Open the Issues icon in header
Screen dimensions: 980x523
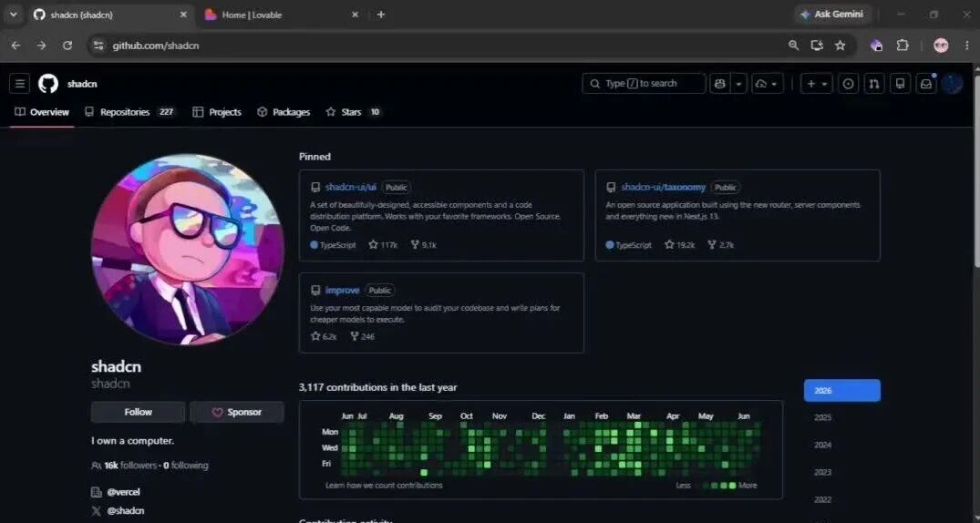click(x=848, y=84)
